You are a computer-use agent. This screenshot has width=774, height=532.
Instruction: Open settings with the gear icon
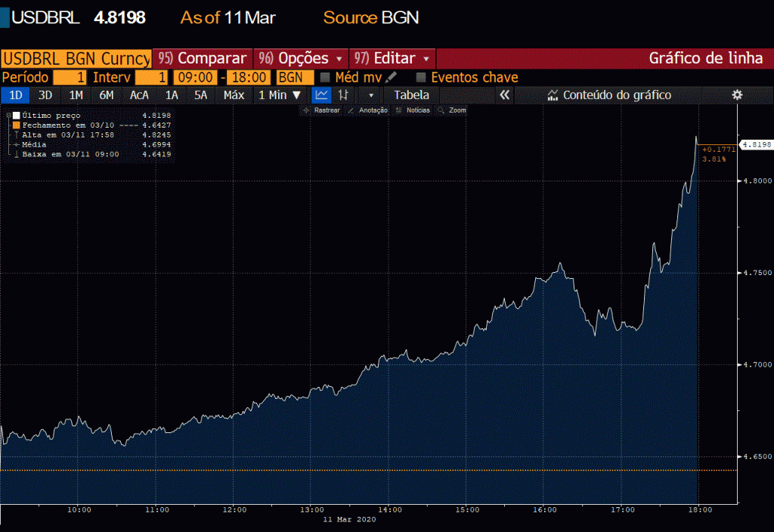tap(737, 95)
